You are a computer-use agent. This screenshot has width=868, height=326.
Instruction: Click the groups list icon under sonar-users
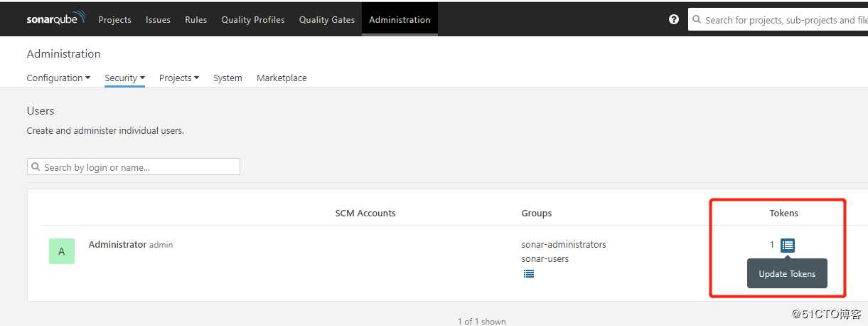point(528,273)
